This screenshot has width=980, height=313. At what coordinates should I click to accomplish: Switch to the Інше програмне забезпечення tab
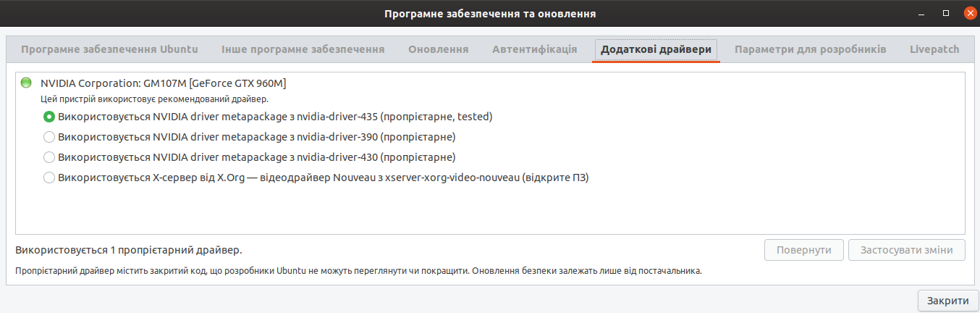tap(303, 49)
